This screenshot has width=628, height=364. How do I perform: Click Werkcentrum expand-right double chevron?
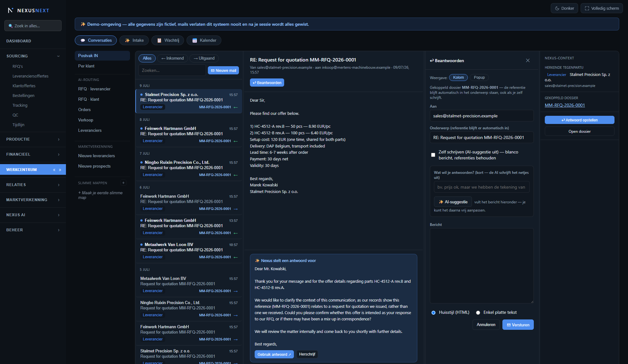[60, 170]
